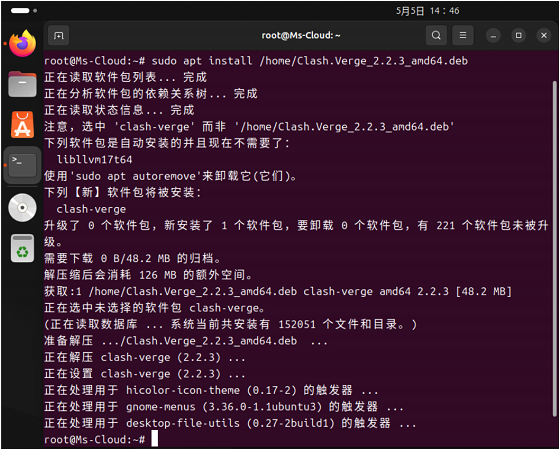This screenshot has height=450, width=559.
Task: Open a new terminal tab
Action: click(x=58, y=35)
